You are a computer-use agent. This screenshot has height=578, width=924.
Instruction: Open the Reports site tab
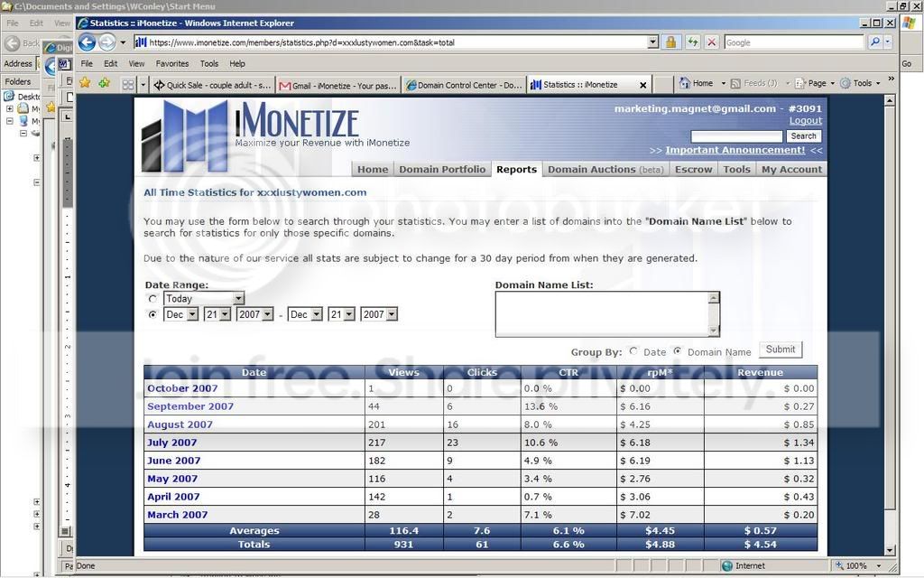[x=516, y=169]
